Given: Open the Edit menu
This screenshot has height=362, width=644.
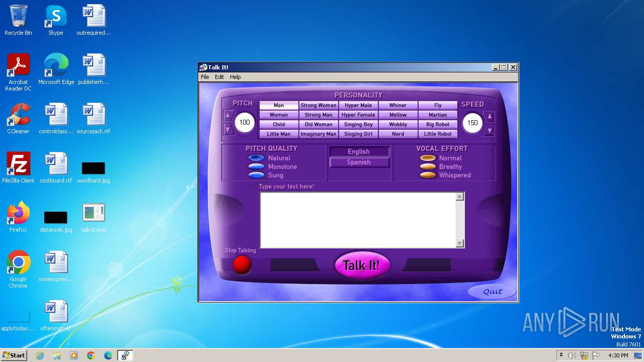Looking at the screenshot, I should (219, 77).
